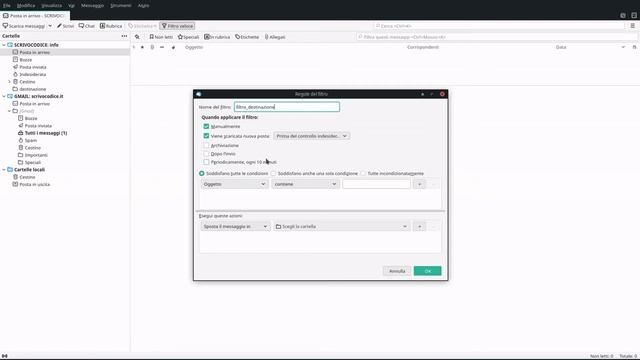Uncheck Viene scaricata nuova posta checkbox
This screenshot has height=360, width=640.
(x=206, y=136)
